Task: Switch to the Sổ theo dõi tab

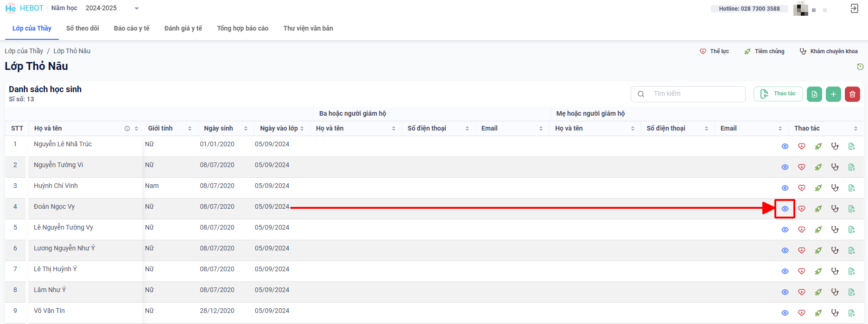Action: pos(82,28)
